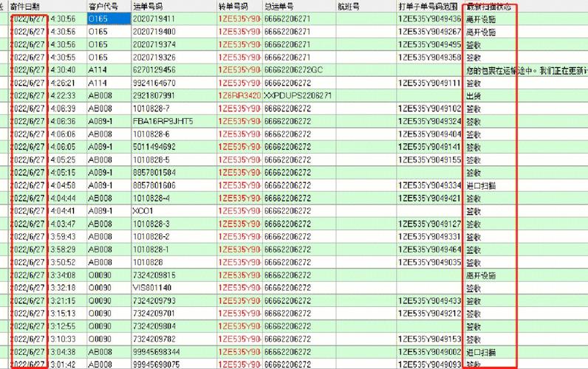Select waybill number 1010828-1
Image resolution: width=588 pixels, height=369 pixels.
point(151,249)
